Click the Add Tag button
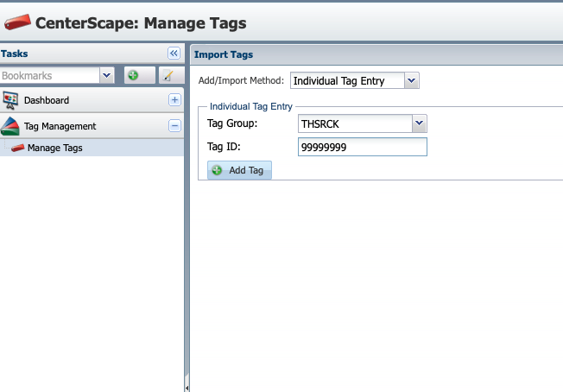This screenshot has width=563, height=392. [239, 170]
